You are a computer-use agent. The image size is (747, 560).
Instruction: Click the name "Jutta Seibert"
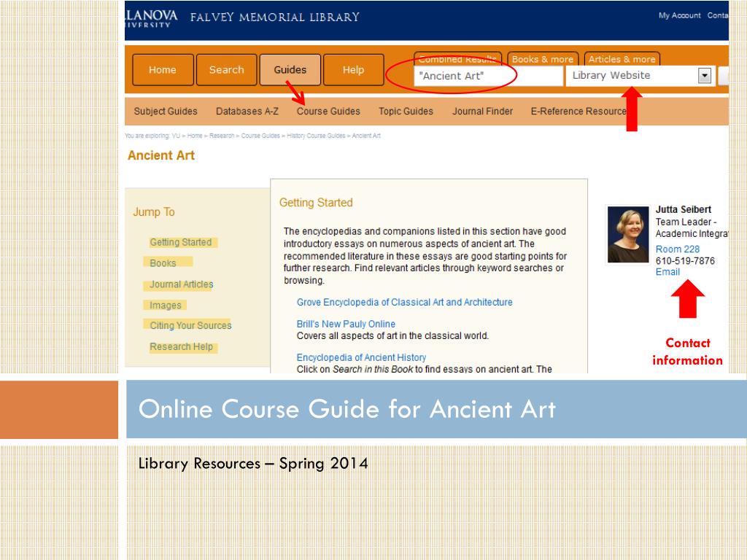[683, 209]
